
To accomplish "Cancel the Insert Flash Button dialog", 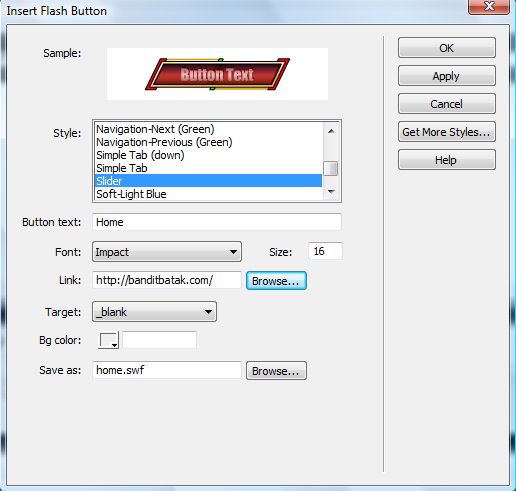I will click(447, 104).
